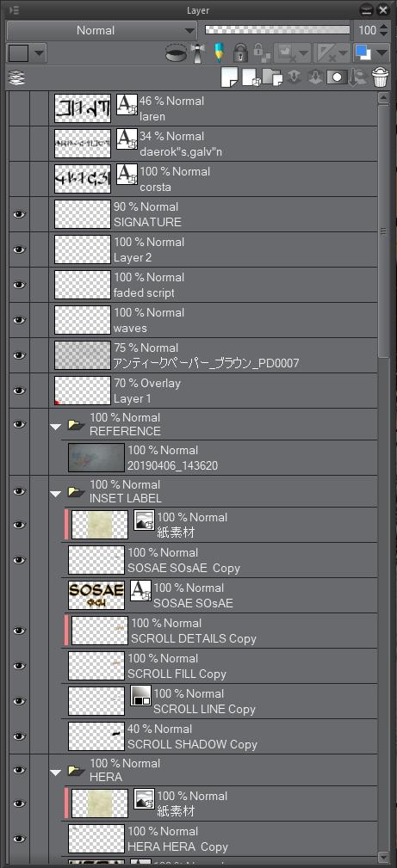
Task: Click Merge with Layer Below icon
Action: tap(315, 77)
